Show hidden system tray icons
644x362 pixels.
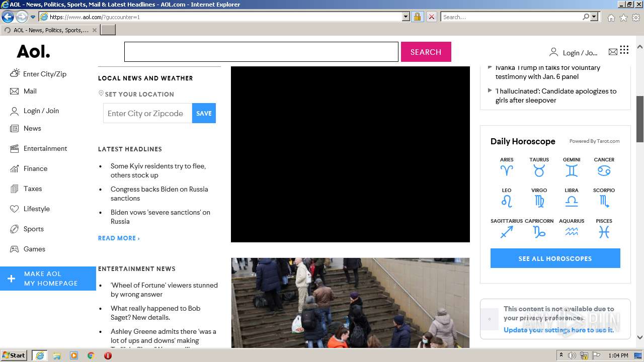pos(561,355)
